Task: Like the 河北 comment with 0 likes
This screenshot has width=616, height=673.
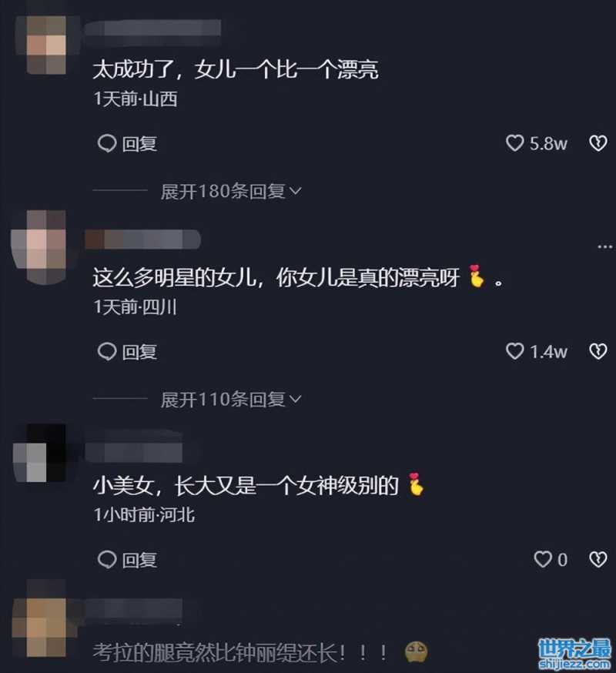Action: [x=543, y=559]
